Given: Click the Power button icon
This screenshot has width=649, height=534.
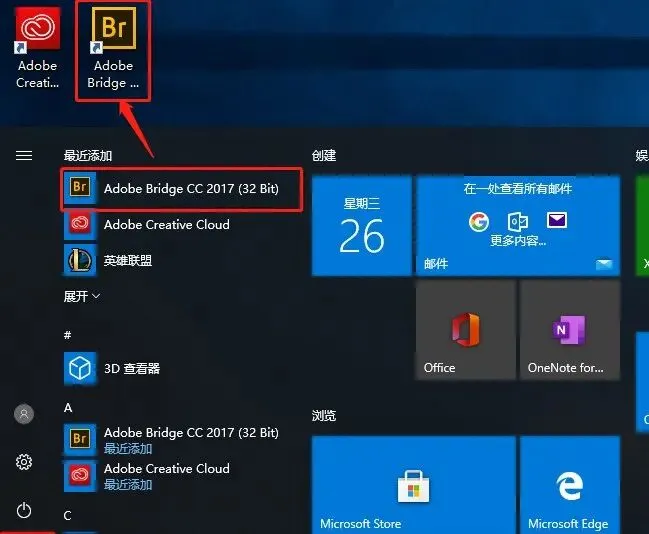Looking at the screenshot, I should click(x=24, y=510).
